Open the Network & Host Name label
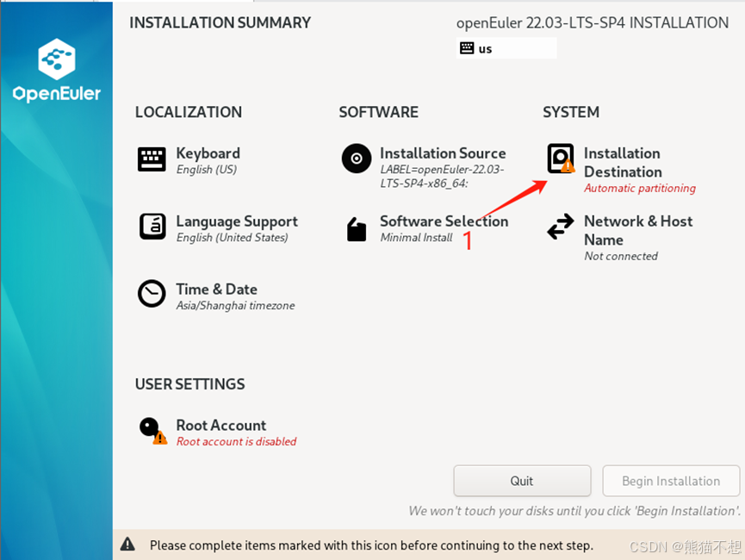 pos(638,230)
